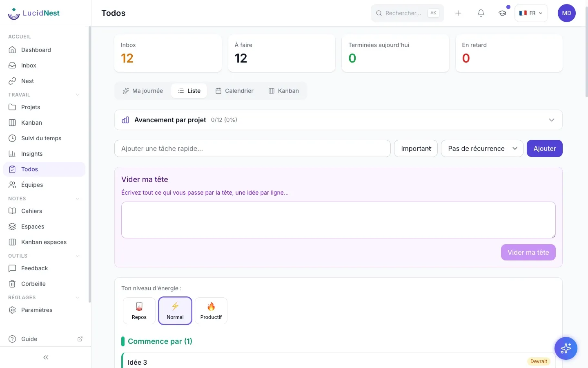
Task: Open the AI assistant sparkle button
Action: [x=566, y=348]
